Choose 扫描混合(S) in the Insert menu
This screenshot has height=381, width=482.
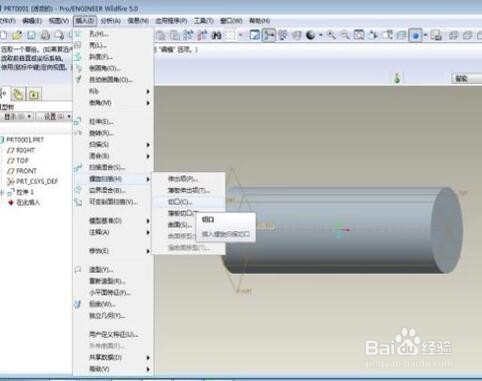[113, 167]
